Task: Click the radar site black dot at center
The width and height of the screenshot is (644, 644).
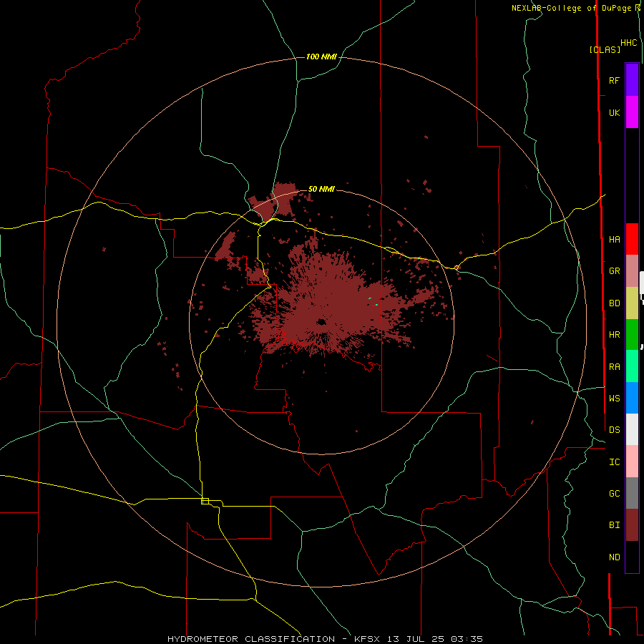Action: tap(321, 322)
